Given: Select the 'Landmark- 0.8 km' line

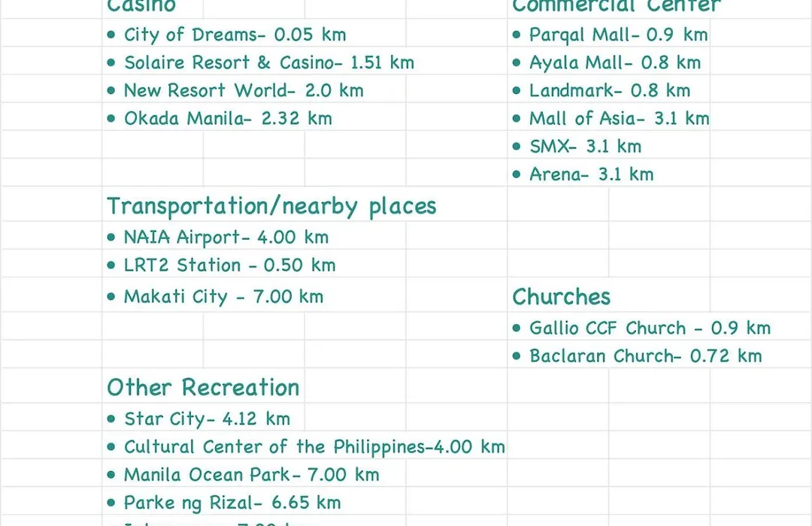Looking at the screenshot, I should coord(610,91).
